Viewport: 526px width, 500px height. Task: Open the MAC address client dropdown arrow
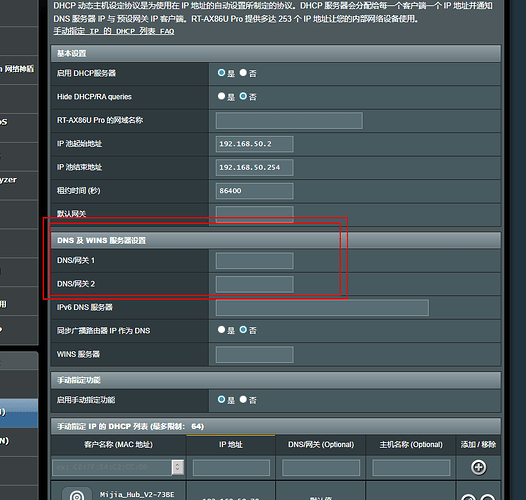coord(178,467)
